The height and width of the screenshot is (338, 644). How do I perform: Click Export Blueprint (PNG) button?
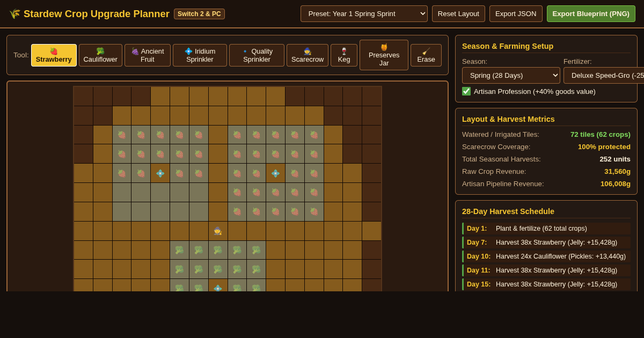click(x=591, y=13)
